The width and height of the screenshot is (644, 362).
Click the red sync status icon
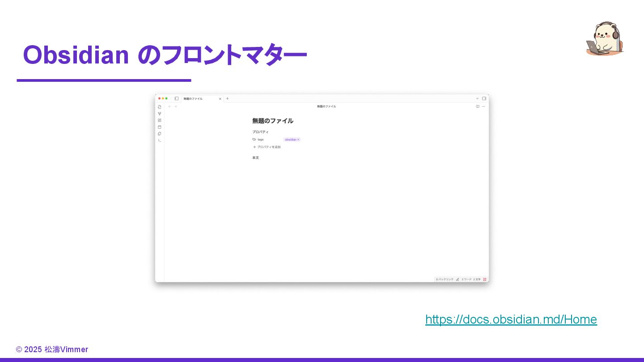(x=484, y=279)
